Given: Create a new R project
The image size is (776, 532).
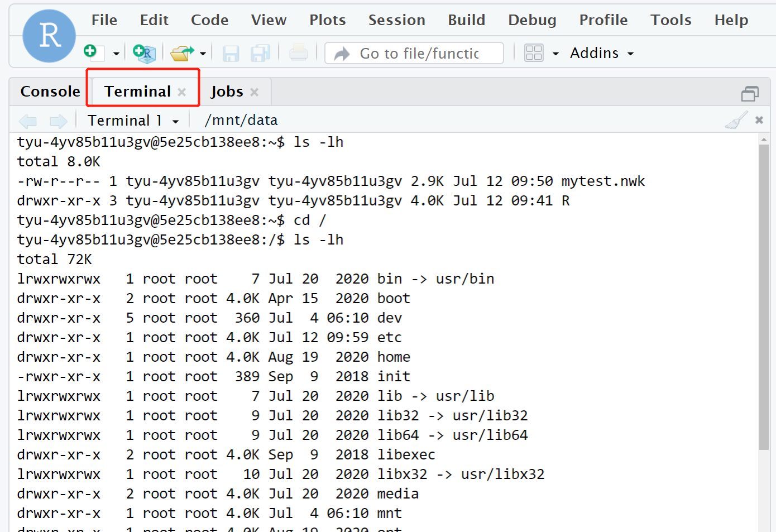Looking at the screenshot, I should (144, 53).
